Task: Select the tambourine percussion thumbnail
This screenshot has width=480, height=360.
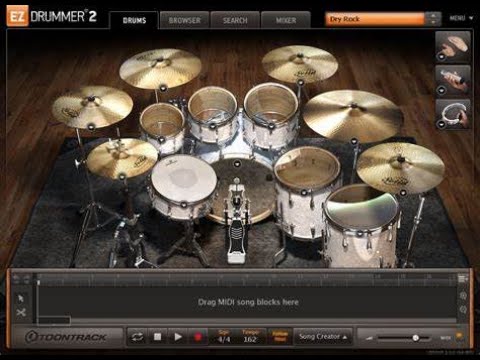Action: [x=453, y=114]
